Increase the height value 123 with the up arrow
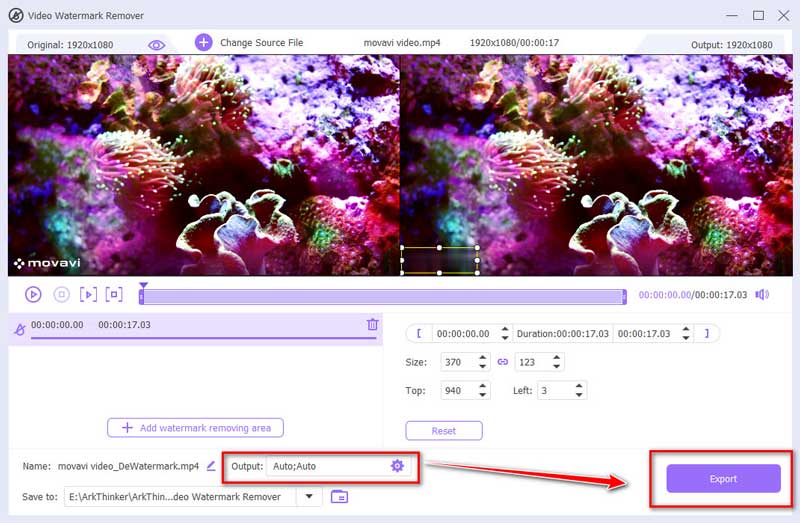This screenshot has width=800, height=523. tap(557, 358)
